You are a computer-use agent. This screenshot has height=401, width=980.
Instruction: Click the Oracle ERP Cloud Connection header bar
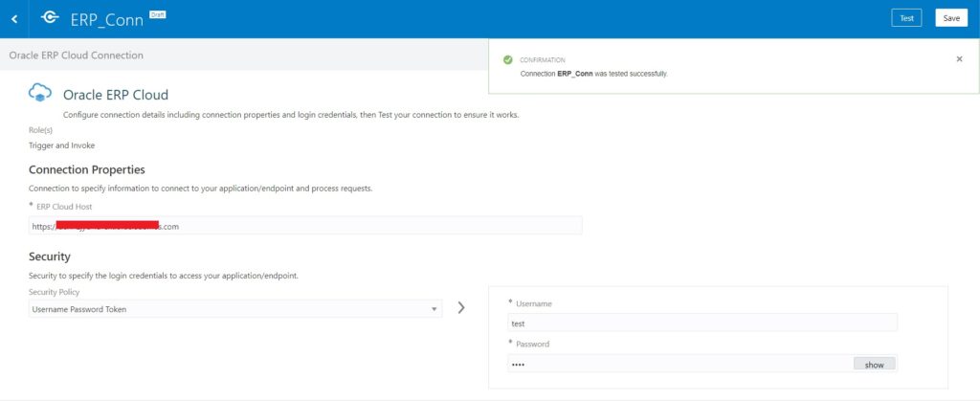[77, 56]
